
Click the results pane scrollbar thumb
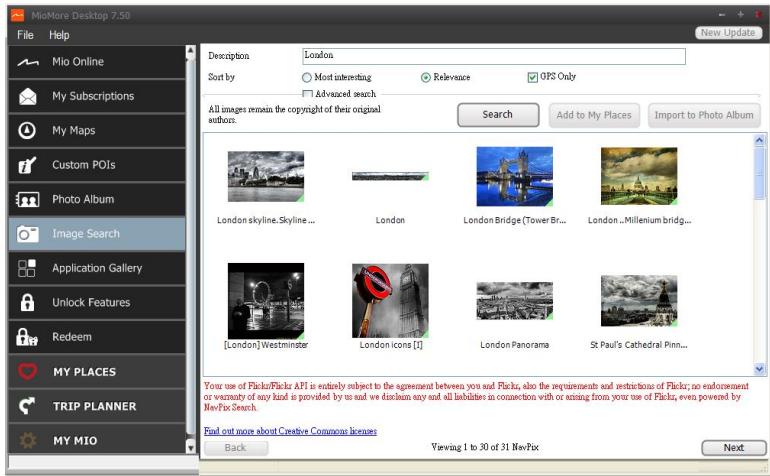(x=759, y=173)
